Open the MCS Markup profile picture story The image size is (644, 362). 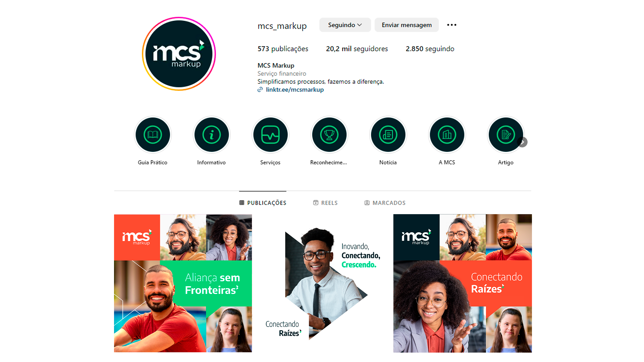[x=179, y=54]
